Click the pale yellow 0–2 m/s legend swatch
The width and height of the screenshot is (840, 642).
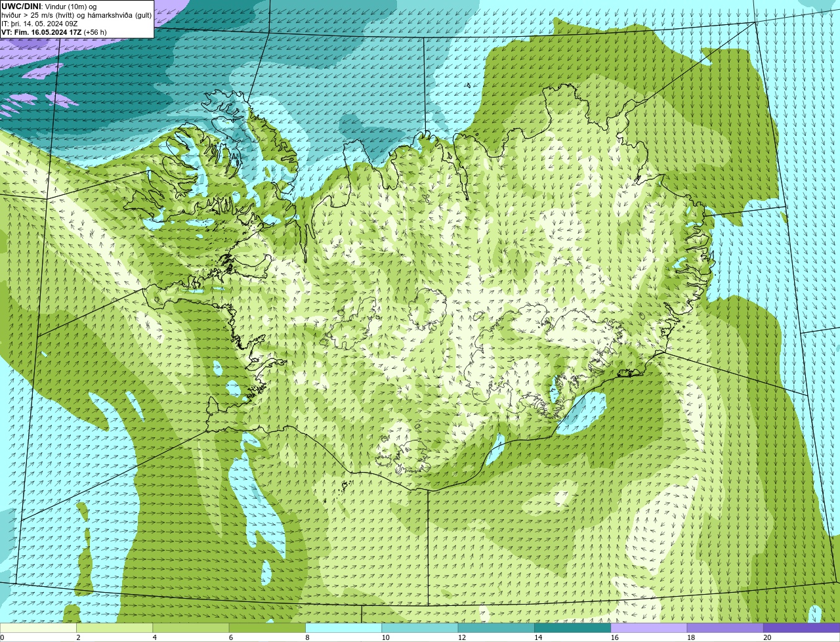[x=38, y=628]
